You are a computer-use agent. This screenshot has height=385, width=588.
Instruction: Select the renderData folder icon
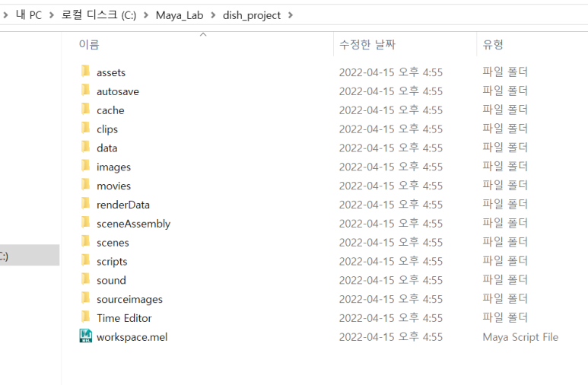pyautogui.click(x=85, y=203)
